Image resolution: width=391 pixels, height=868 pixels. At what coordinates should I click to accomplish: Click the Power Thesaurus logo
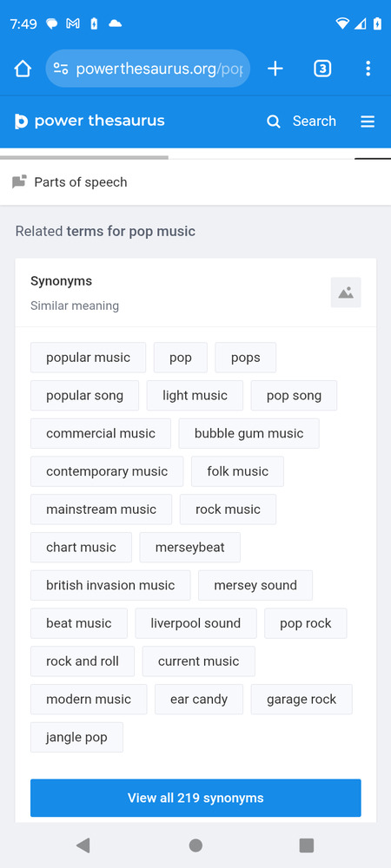89,121
